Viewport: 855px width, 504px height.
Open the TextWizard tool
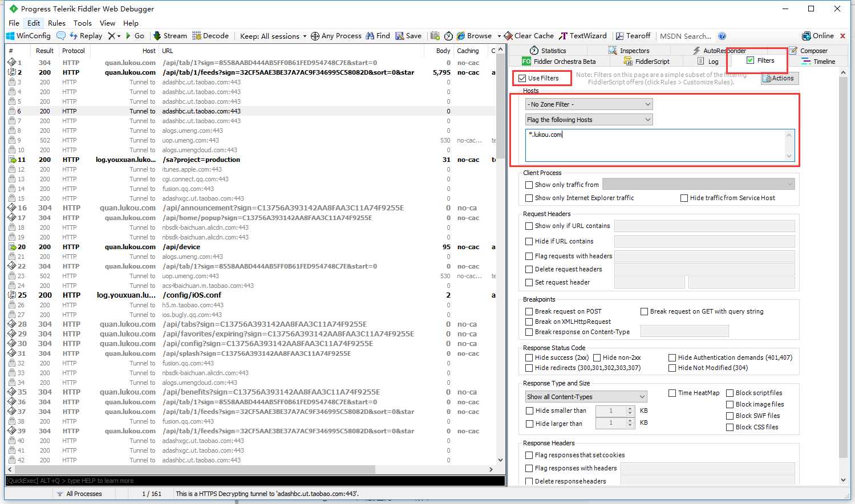583,35
